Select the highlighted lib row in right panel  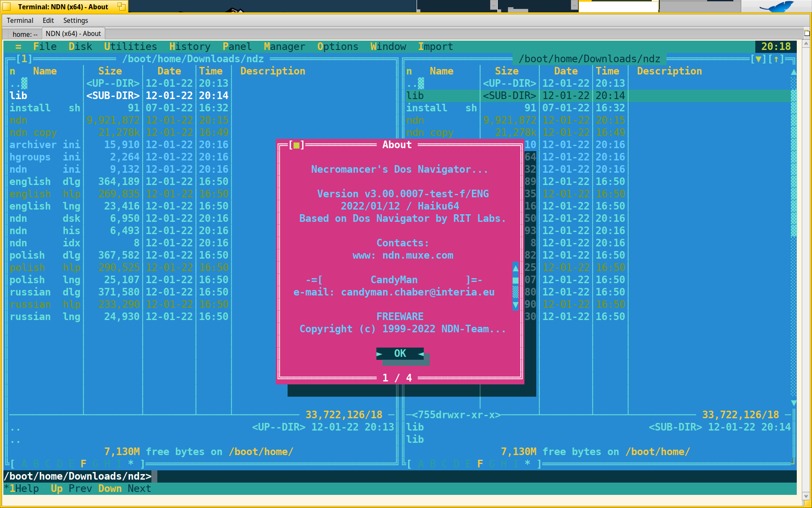pyautogui.click(x=598, y=96)
